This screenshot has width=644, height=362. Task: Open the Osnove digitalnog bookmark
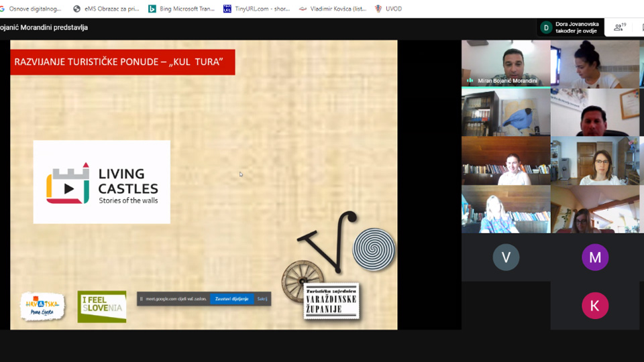point(32,9)
